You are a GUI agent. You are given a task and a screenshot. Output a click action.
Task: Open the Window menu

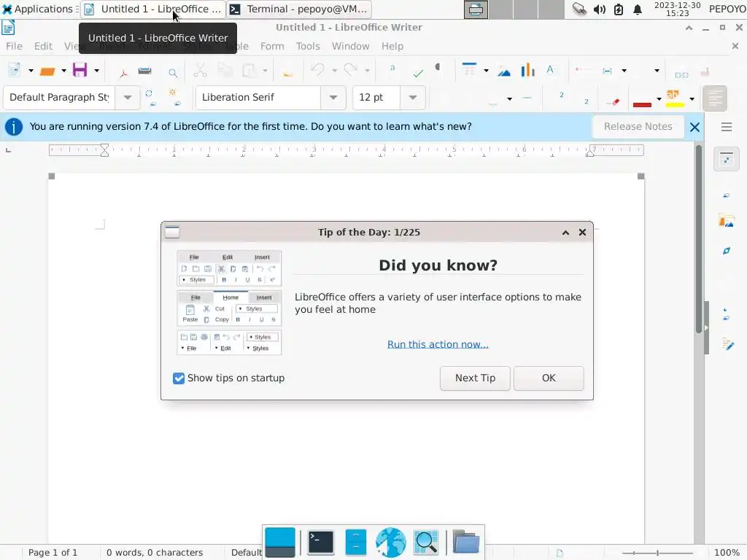click(351, 46)
